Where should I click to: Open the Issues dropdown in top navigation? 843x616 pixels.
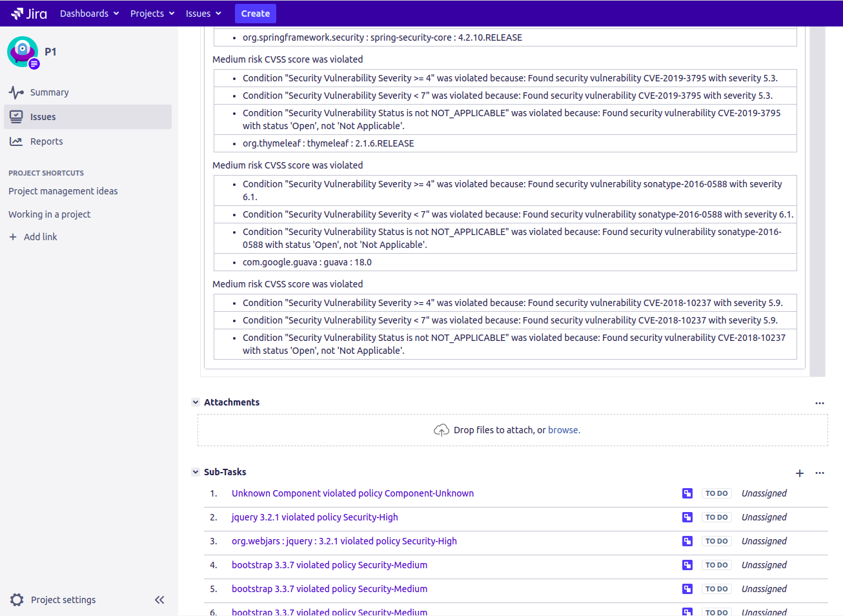tap(203, 13)
